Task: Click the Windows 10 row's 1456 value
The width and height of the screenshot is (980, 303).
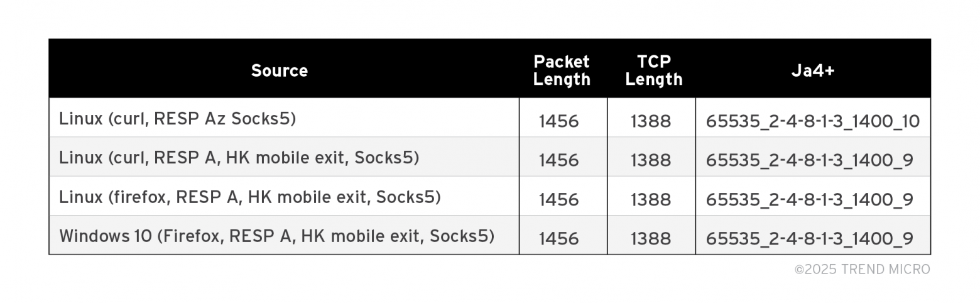Action: pyautogui.click(x=558, y=239)
